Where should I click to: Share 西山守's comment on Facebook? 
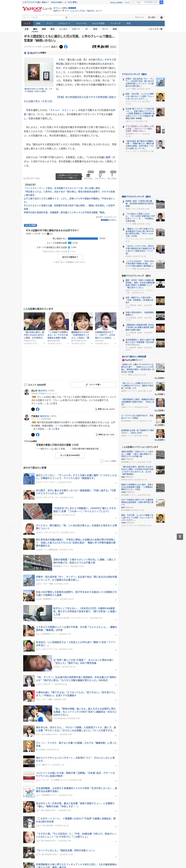[38, 409]
